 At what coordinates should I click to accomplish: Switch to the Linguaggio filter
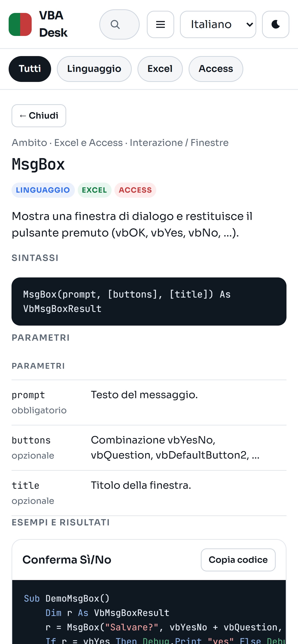click(x=94, y=69)
